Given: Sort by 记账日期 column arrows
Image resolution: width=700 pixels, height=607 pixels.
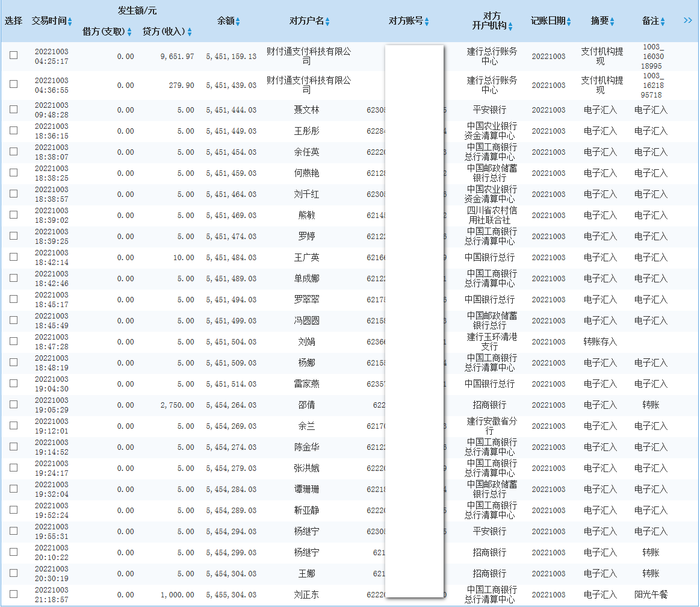Looking at the screenshot, I should click(569, 21).
